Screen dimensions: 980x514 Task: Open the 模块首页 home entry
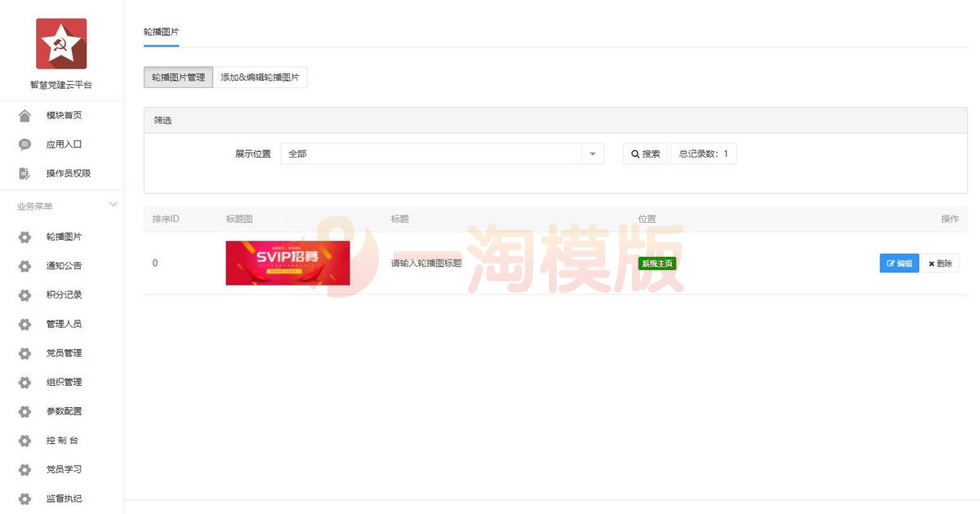61,115
